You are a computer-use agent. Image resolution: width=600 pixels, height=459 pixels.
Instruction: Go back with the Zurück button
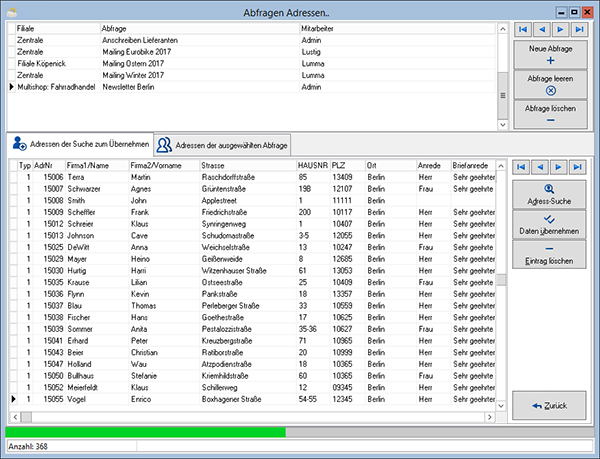[x=549, y=405]
